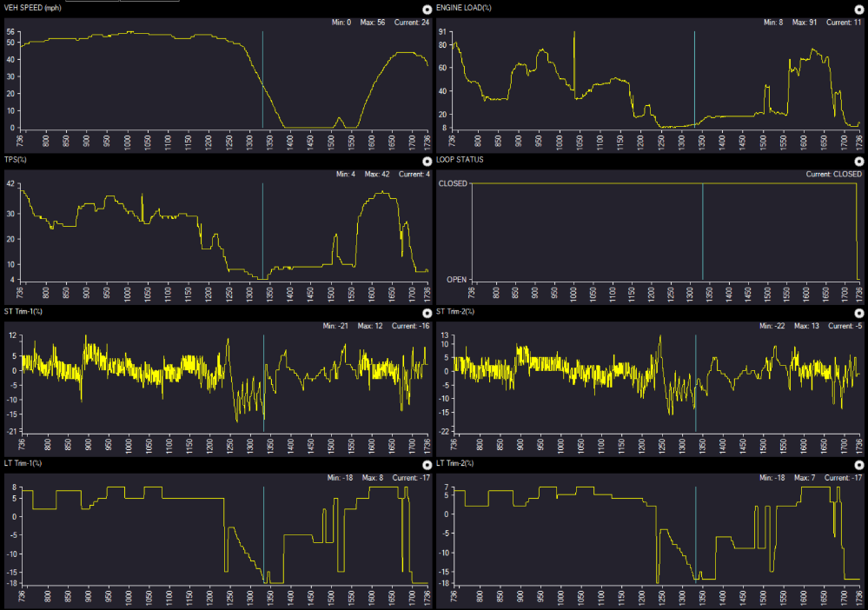Click the cursor line in VEH SPEED graph
The height and width of the screenshot is (610, 868).
point(262,78)
